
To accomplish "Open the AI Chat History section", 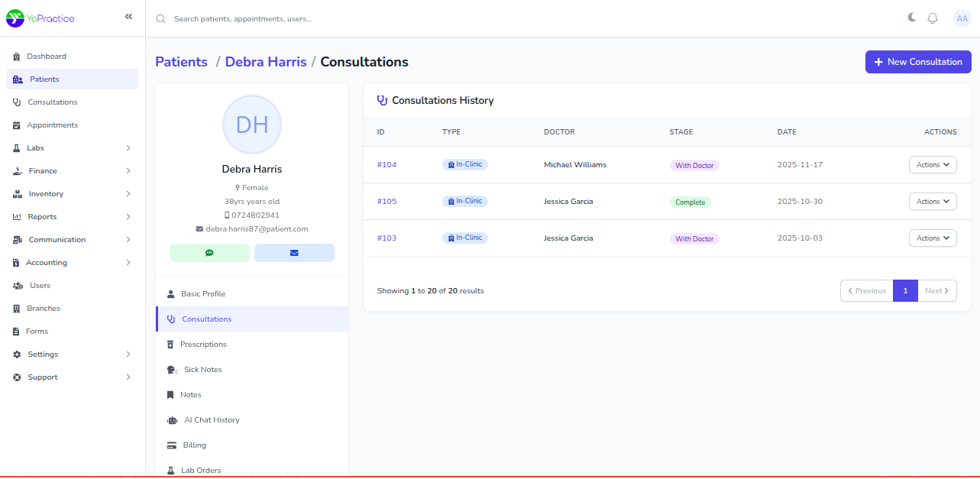I will 212,420.
